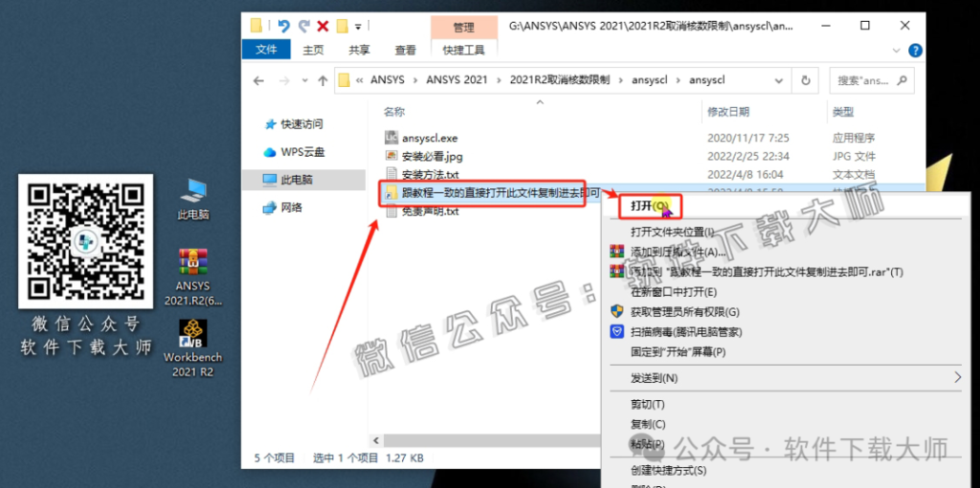The height and width of the screenshot is (488, 980).
Task: Click the undo icon in title bar
Action: pos(283,26)
